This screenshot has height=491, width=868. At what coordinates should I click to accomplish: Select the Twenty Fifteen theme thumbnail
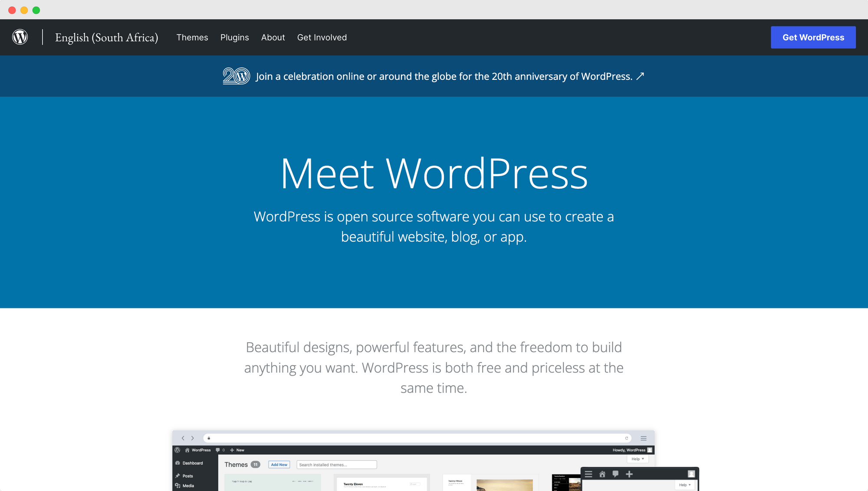[x=490, y=483]
